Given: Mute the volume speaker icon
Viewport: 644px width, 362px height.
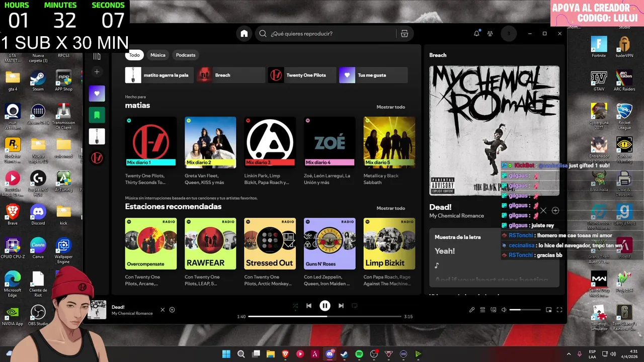Looking at the screenshot, I should point(504,310).
